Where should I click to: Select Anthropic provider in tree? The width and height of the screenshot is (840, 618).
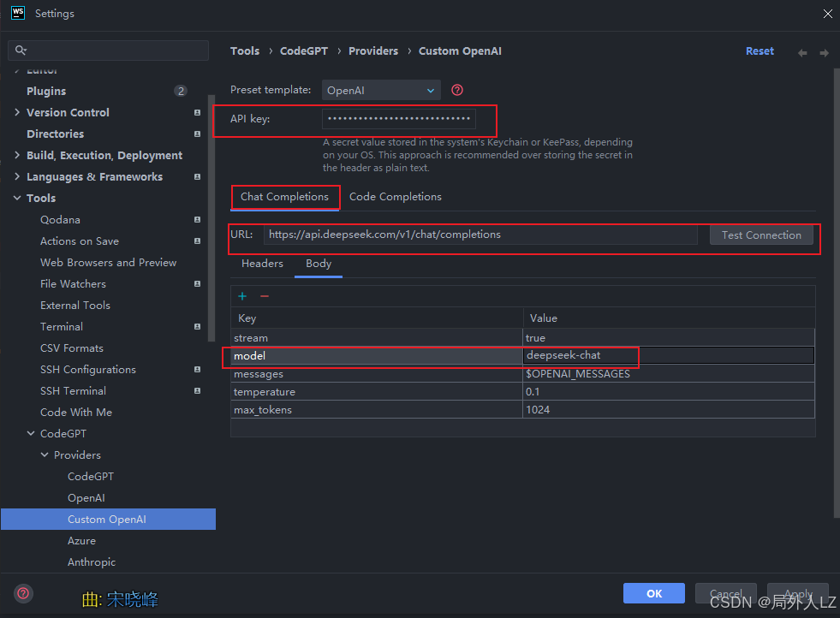[x=92, y=562]
